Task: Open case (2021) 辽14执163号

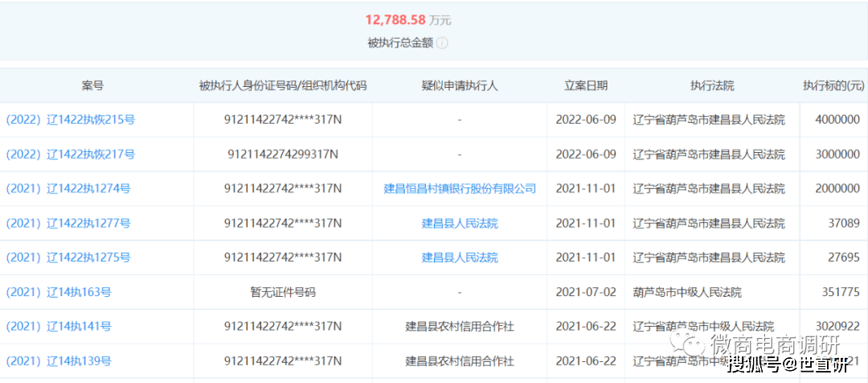Action: pyautogui.click(x=59, y=292)
